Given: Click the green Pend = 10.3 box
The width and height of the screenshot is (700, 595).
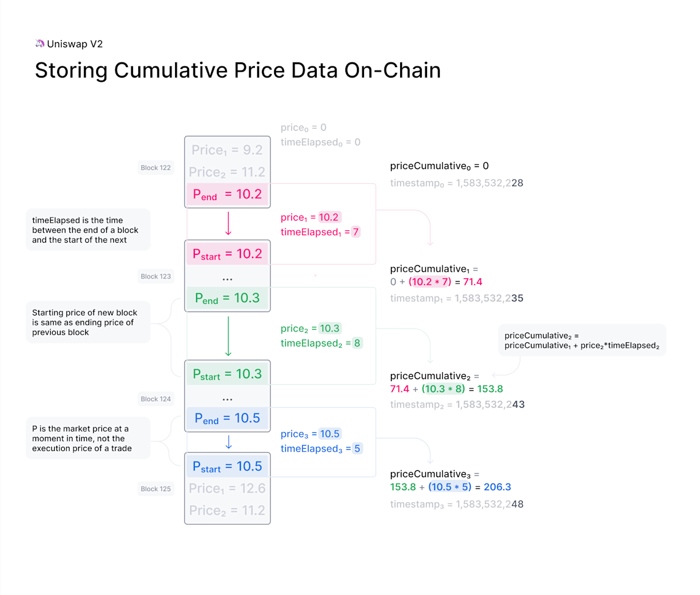Looking at the screenshot, I should [x=228, y=298].
